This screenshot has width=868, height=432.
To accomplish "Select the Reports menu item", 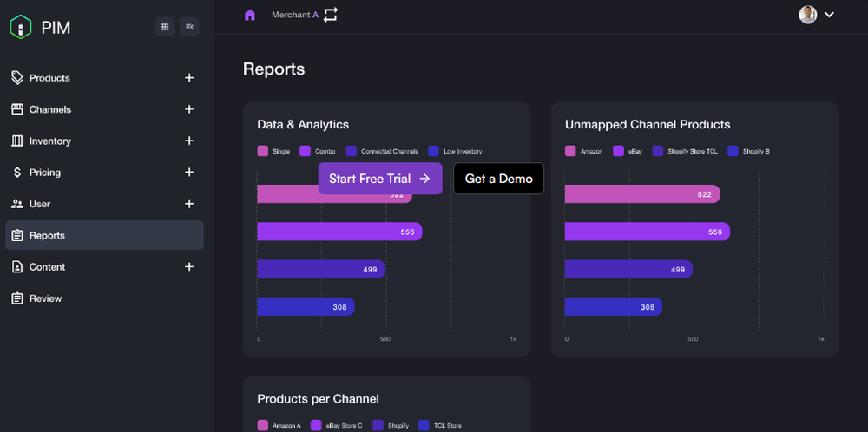I will coord(105,235).
